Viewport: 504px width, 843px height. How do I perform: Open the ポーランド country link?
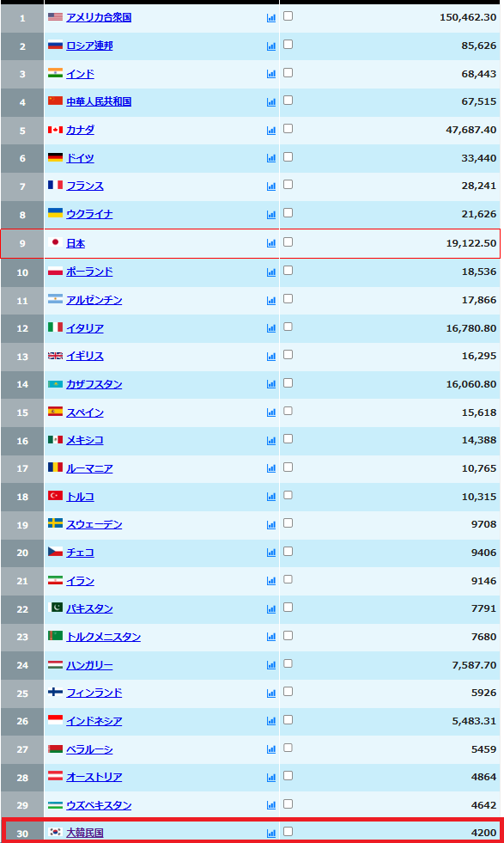click(x=89, y=272)
